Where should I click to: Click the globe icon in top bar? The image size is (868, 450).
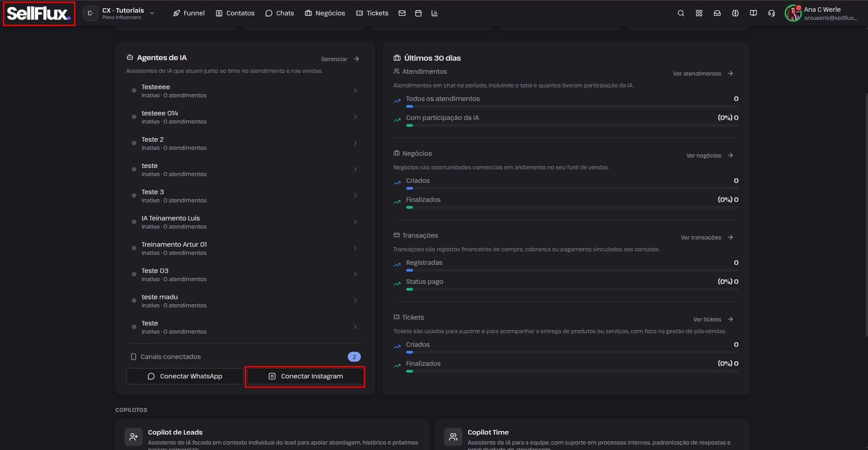point(735,14)
